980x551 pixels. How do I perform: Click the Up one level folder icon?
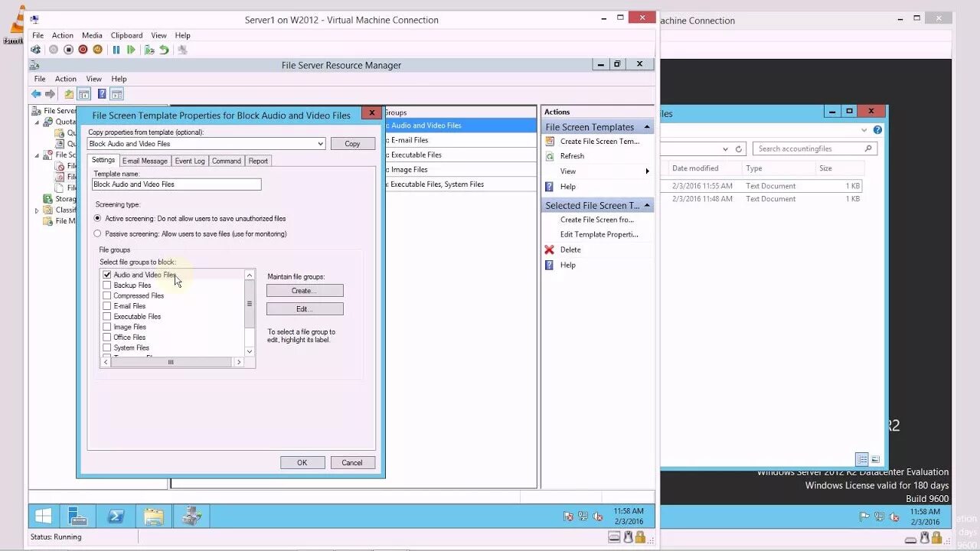[x=69, y=94]
